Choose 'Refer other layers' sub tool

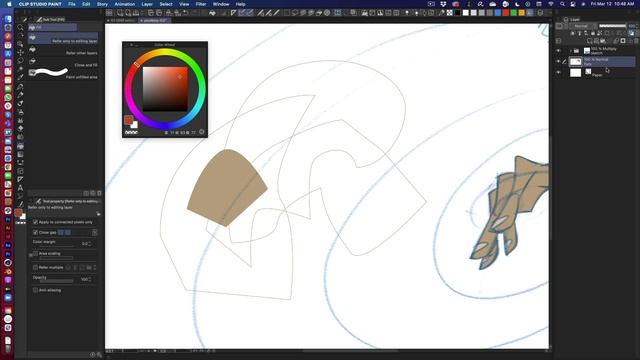(x=63, y=50)
